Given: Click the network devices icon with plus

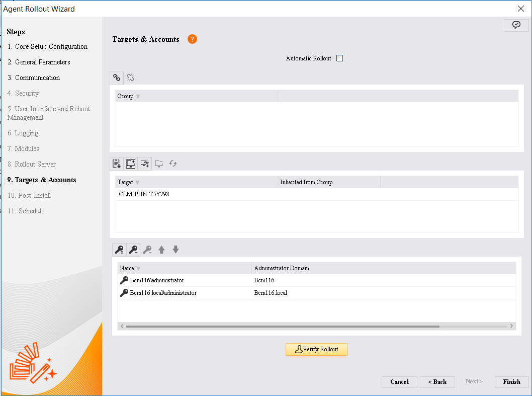Looking at the screenshot, I should click(x=145, y=164).
